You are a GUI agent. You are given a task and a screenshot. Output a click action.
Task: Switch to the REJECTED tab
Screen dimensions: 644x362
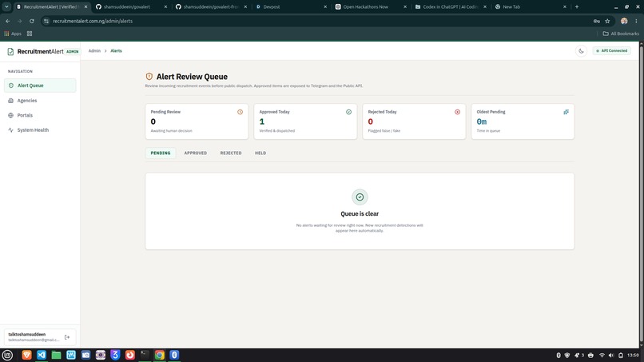[x=231, y=153]
